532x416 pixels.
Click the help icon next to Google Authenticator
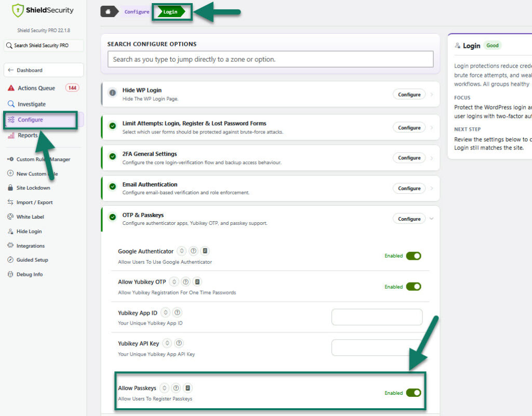pos(193,251)
